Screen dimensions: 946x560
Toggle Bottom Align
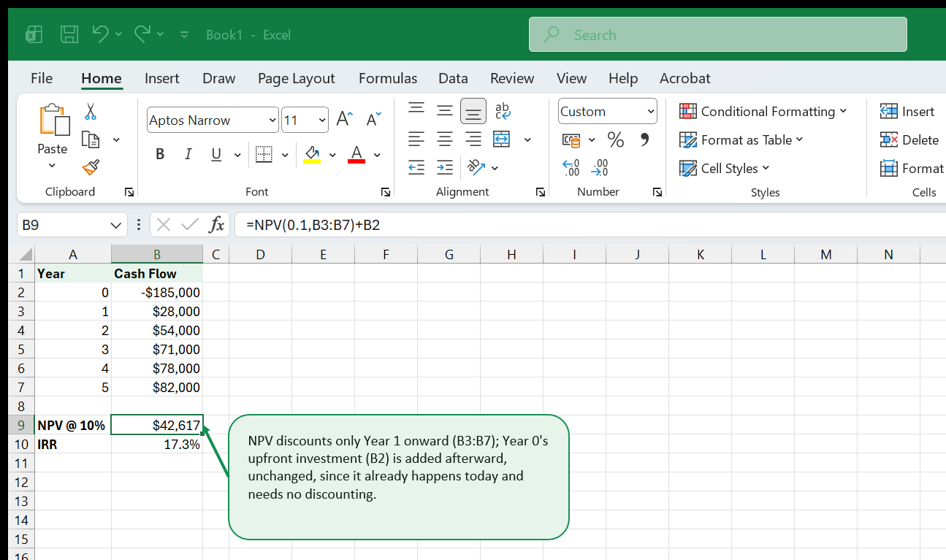[x=473, y=111]
